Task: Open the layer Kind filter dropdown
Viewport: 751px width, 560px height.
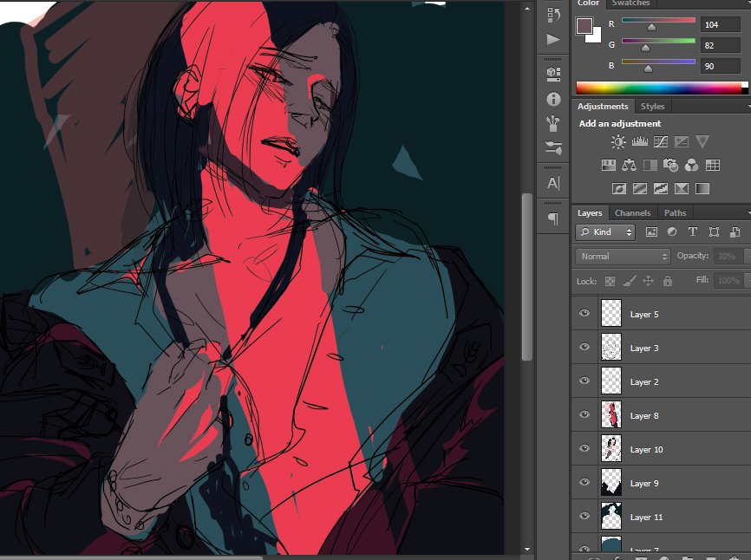Action: pos(605,232)
